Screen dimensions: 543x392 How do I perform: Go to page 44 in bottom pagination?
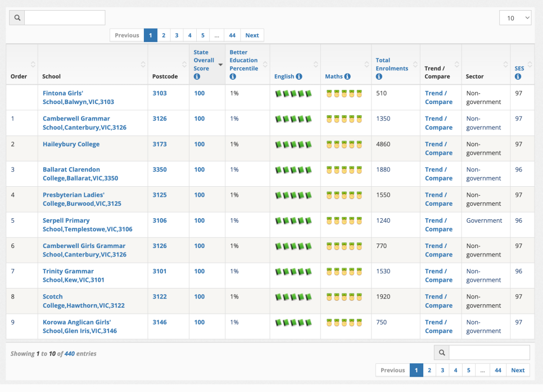point(498,370)
